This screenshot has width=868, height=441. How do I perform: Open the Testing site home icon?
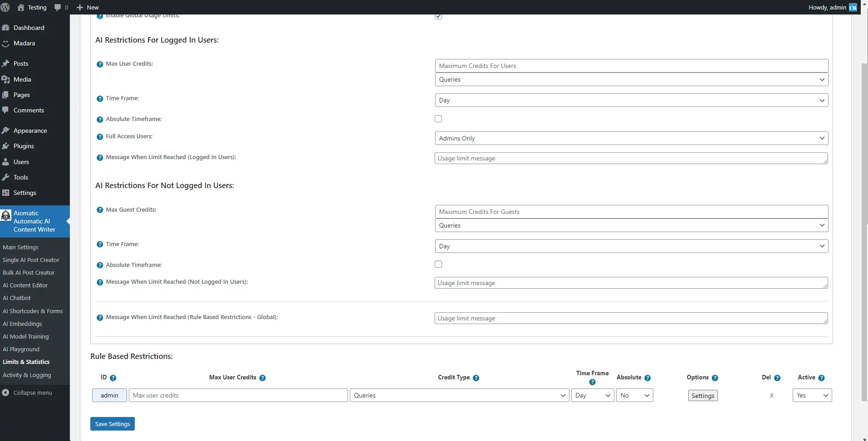(x=21, y=7)
